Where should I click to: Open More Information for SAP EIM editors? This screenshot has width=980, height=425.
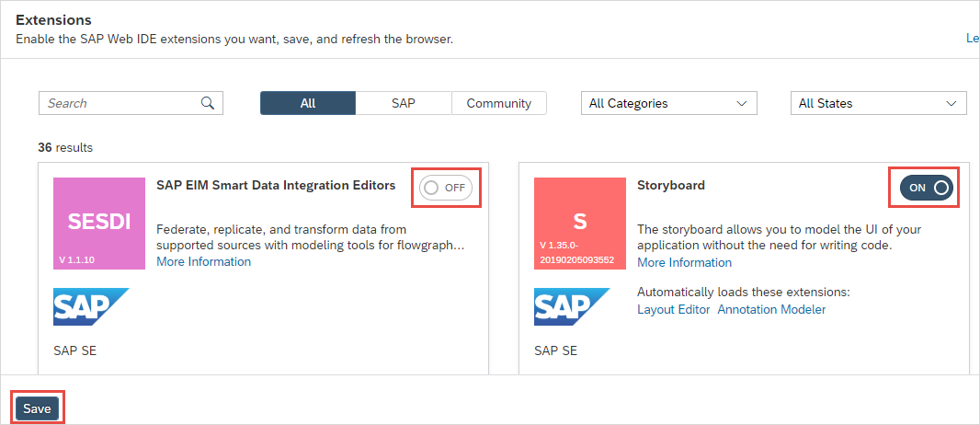(204, 261)
